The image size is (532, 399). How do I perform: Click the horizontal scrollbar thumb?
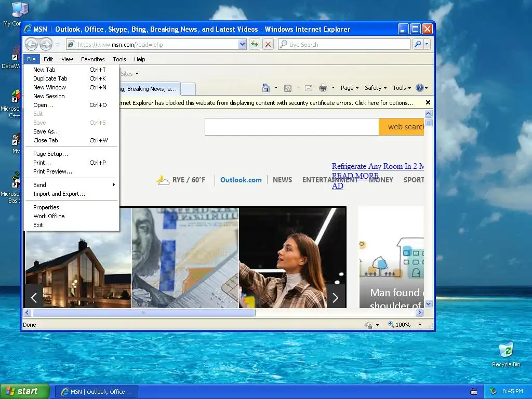[x=144, y=312]
